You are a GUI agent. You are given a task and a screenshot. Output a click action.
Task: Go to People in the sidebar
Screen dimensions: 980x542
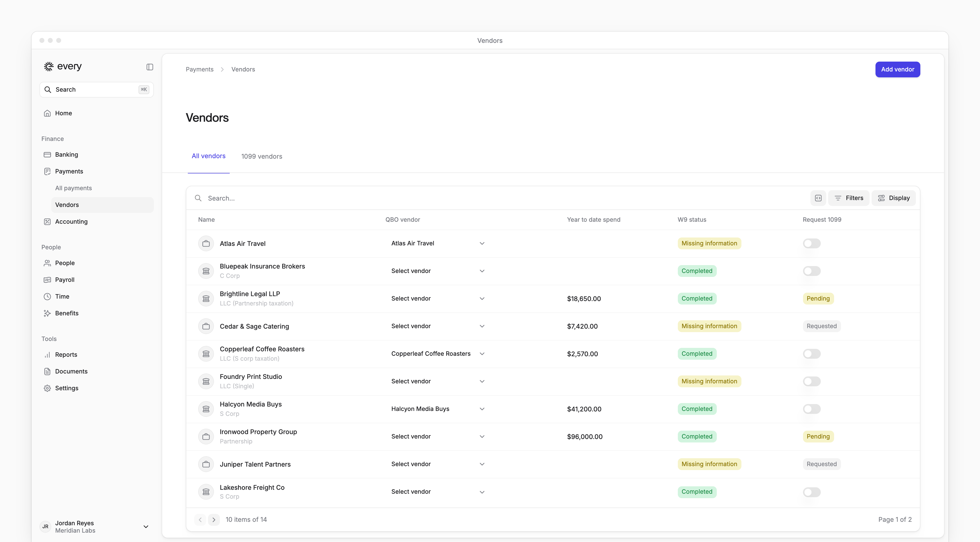click(97, 263)
